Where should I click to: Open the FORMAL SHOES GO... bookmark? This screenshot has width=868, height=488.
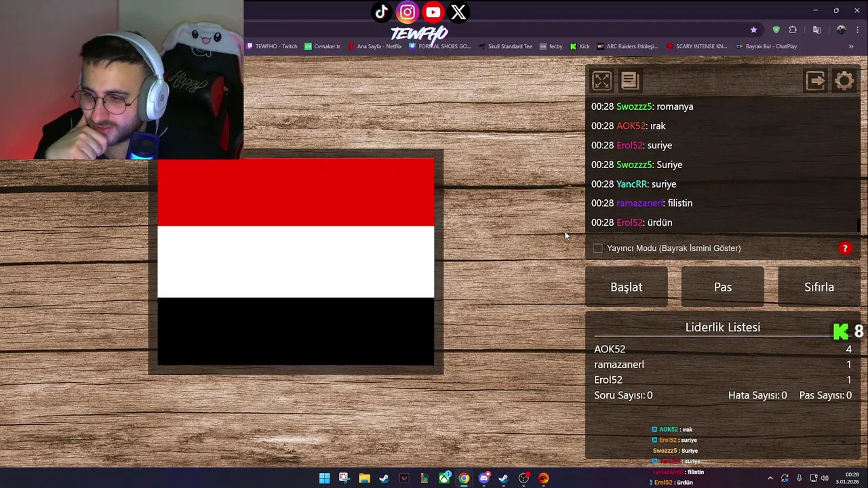pyautogui.click(x=439, y=46)
